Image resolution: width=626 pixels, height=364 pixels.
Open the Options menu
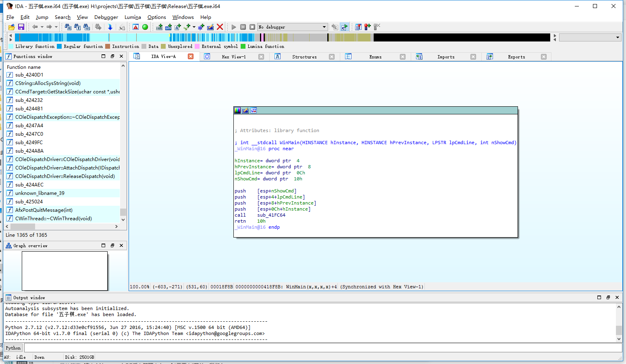(x=157, y=17)
